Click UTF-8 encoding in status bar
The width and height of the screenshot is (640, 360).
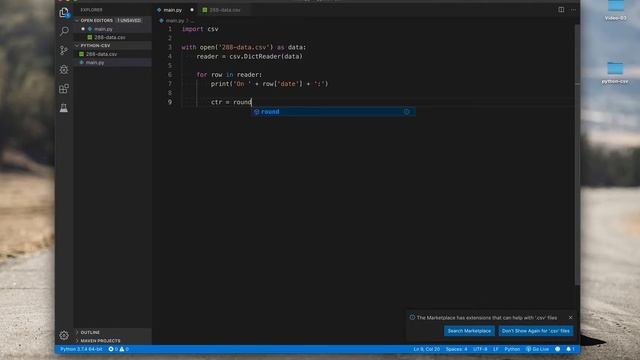(x=480, y=349)
